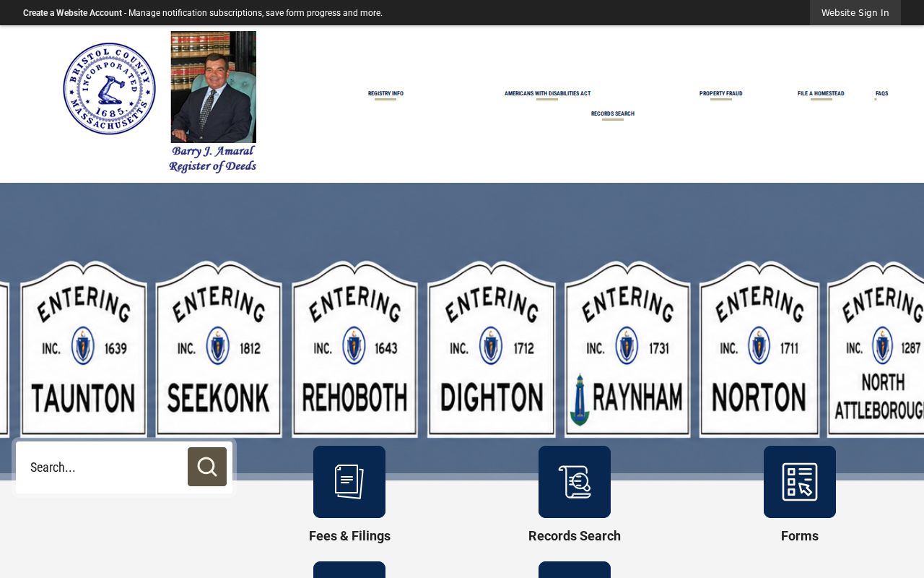Click the Barry J. Amaral portrait photo

pyautogui.click(x=213, y=87)
